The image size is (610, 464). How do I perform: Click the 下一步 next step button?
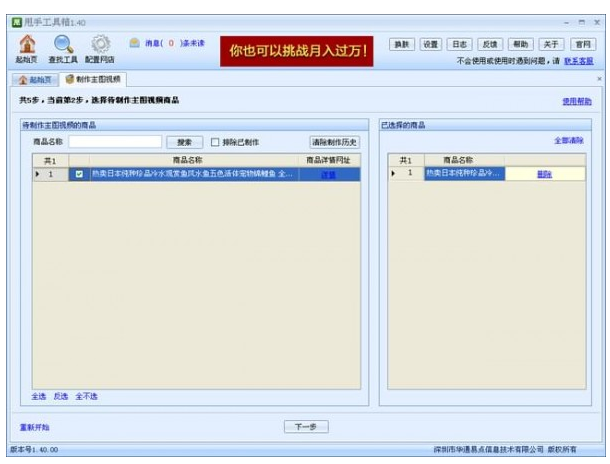(x=306, y=427)
